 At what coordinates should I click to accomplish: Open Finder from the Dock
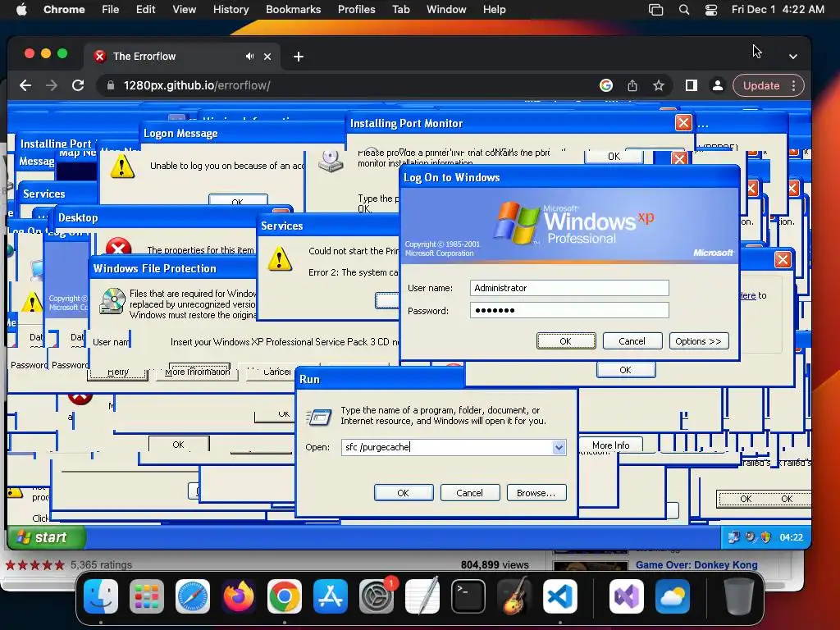point(101,596)
